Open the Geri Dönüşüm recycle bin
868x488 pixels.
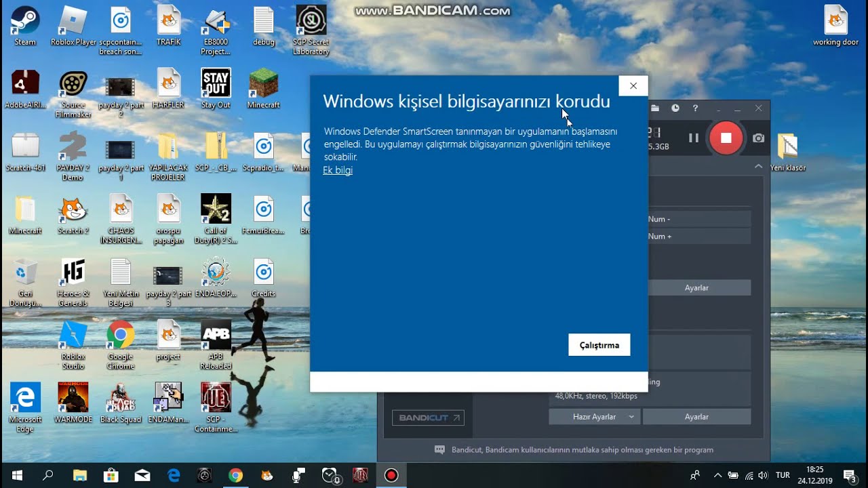pos(25,283)
